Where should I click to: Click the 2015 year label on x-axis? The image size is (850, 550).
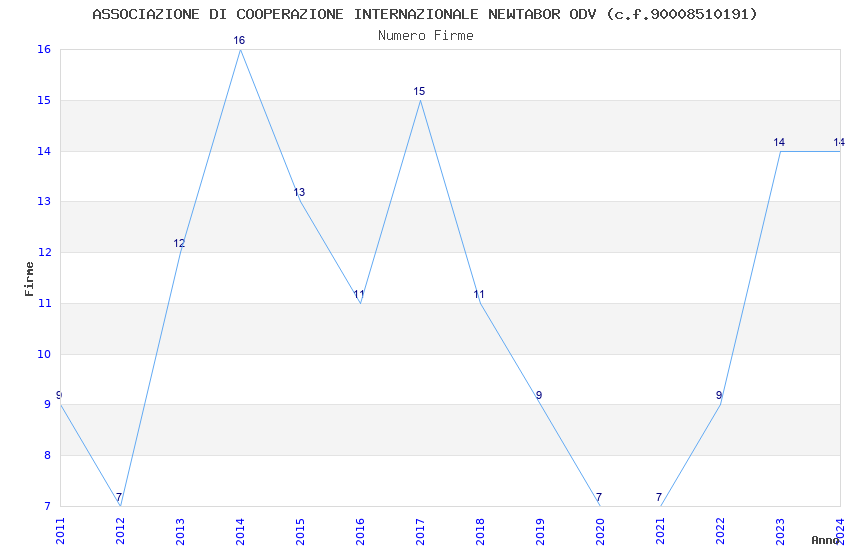300,531
